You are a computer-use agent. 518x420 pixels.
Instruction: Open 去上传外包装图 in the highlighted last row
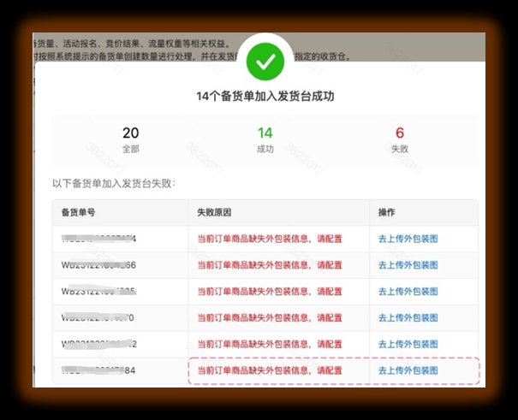[x=408, y=370]
